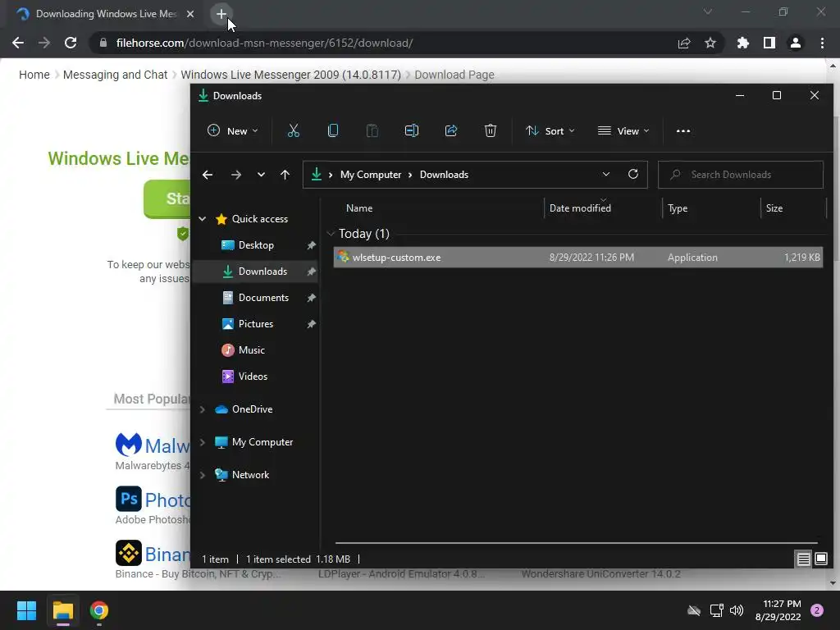Expand the OneDrive tree node

(203, 409)
